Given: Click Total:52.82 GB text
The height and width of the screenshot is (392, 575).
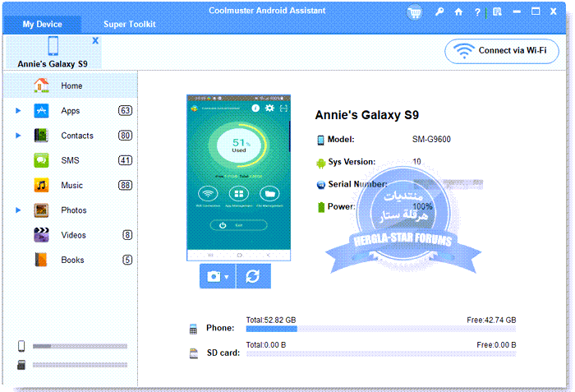Looking at the screenshot, I should point(271,320).
